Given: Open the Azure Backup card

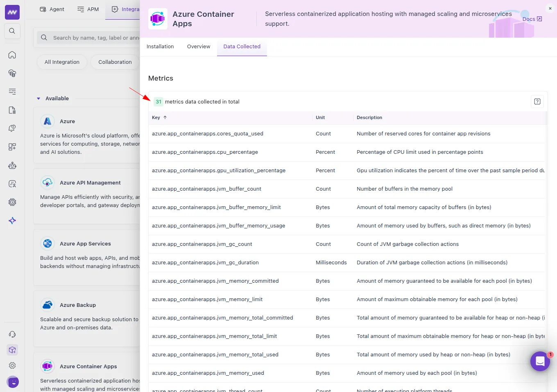Looking at the screenshot, I should click(x=87, y=318).
